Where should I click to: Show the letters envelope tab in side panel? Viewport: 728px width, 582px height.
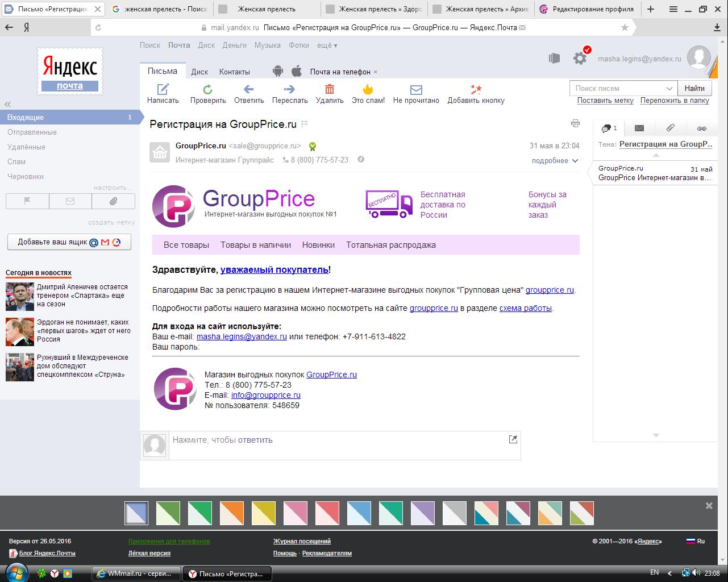pos(639,128)
